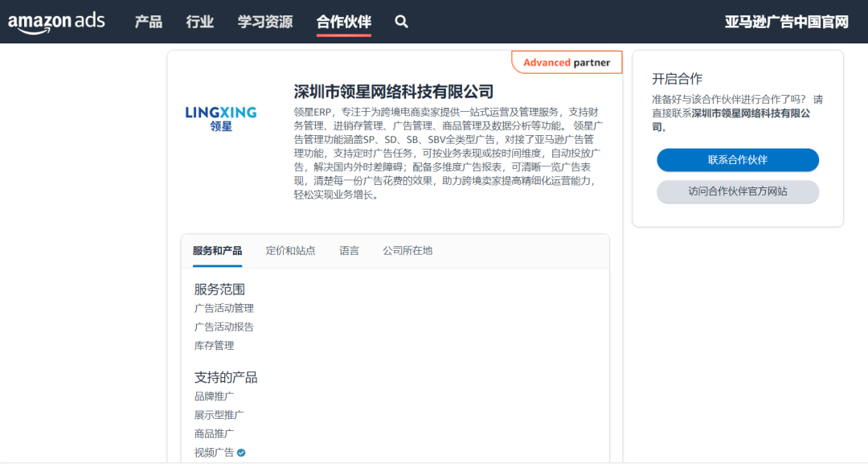The height and width of the screenshot is (464, 868).
Task: Click the 深圳市领星网络科技有限公司 heading
Action: (394, 92)
